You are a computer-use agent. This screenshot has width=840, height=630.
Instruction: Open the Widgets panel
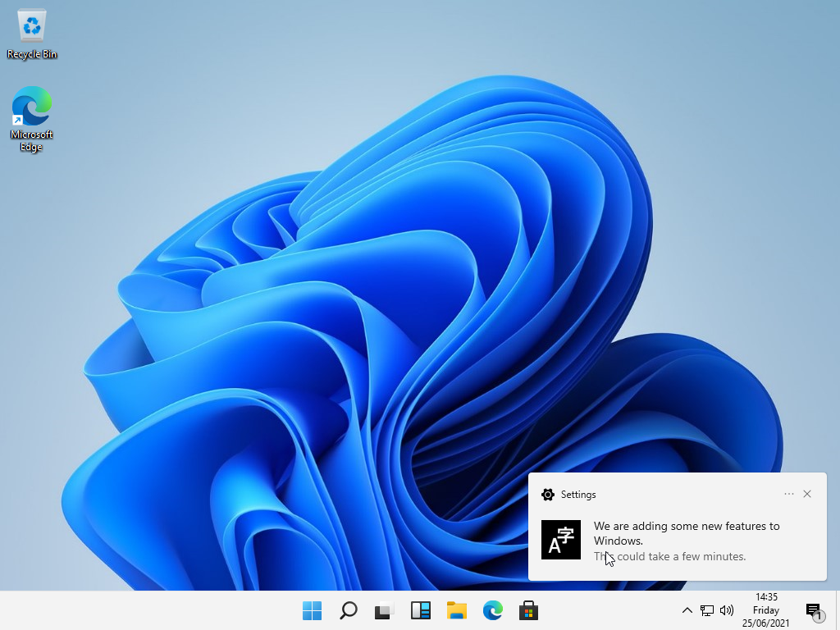(421, 610)
